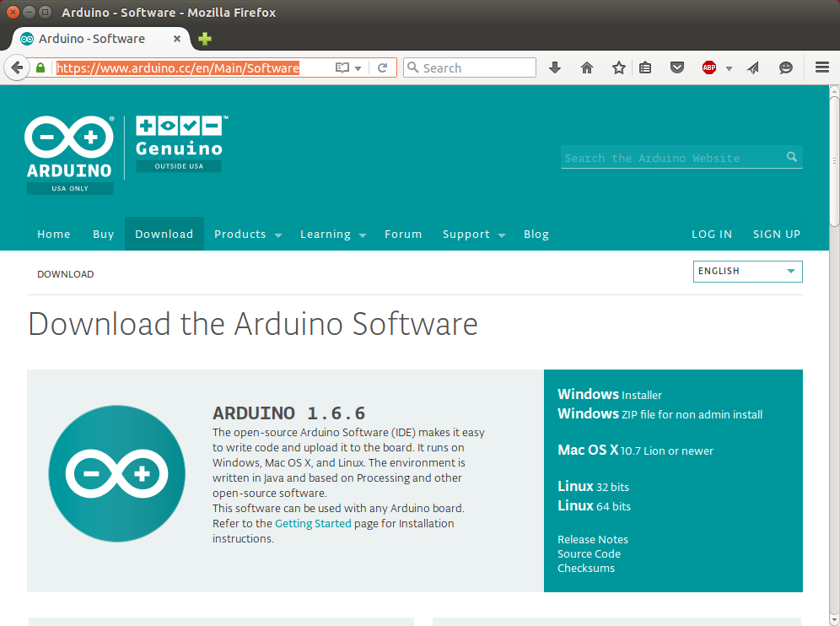840x626 pixels.
Task: Go to the Home nav item
Action: pos(54,235)
